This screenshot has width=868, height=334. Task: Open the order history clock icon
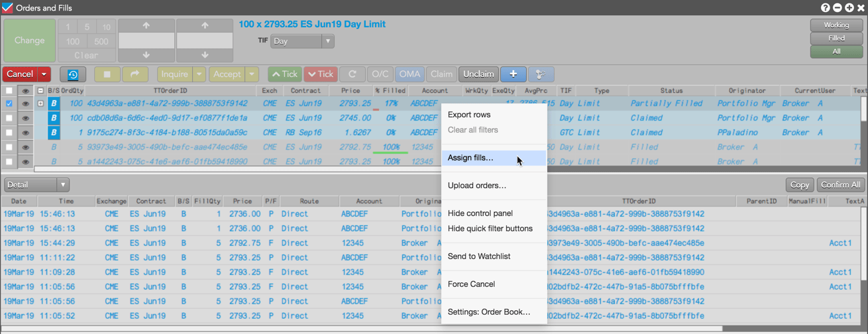coord(73,74)
